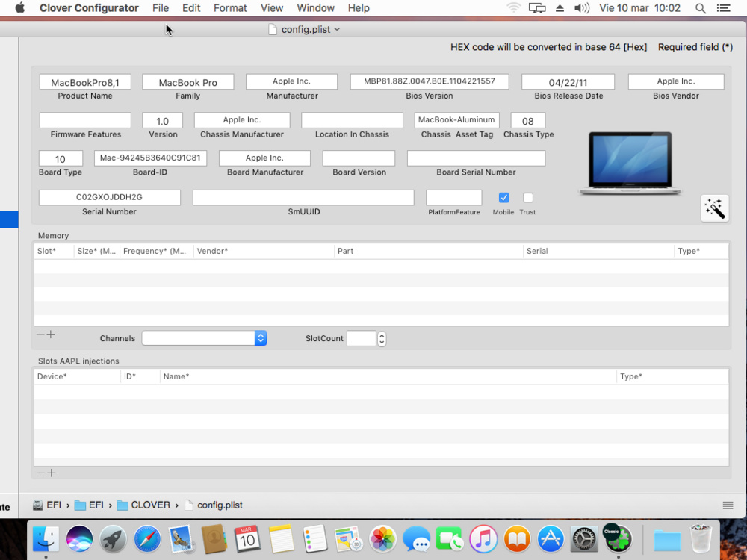Launch Siri from the dock
Image resolution: width=747 pixels, height=560 pixels.
tap(79, 539)
